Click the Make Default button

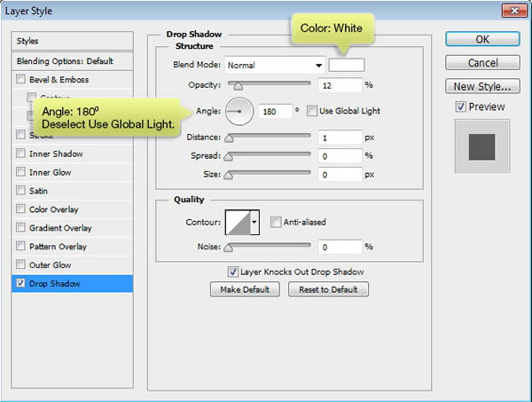245,289
